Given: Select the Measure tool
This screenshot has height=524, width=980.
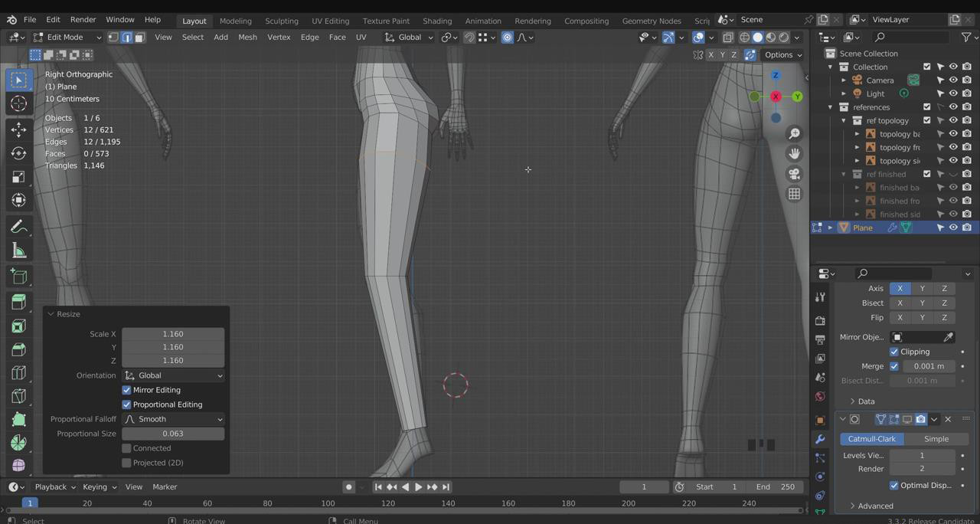Looking at the screenshot, I should 19,251.
